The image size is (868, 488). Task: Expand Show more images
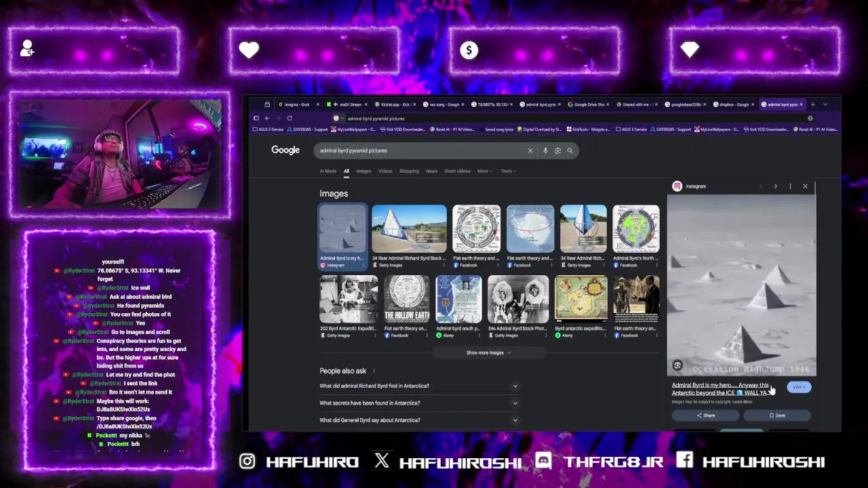coord(488,352)
